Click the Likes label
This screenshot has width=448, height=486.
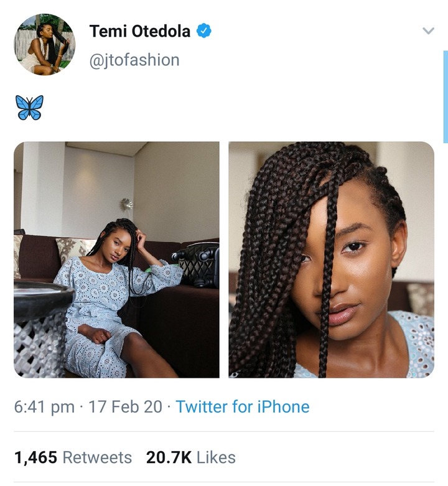tap(216, 457)
